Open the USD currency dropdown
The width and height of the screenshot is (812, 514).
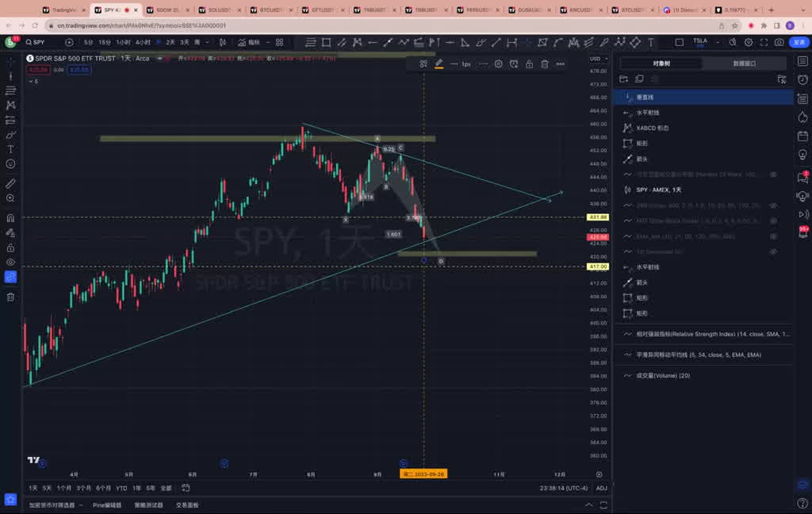(596, 58)
